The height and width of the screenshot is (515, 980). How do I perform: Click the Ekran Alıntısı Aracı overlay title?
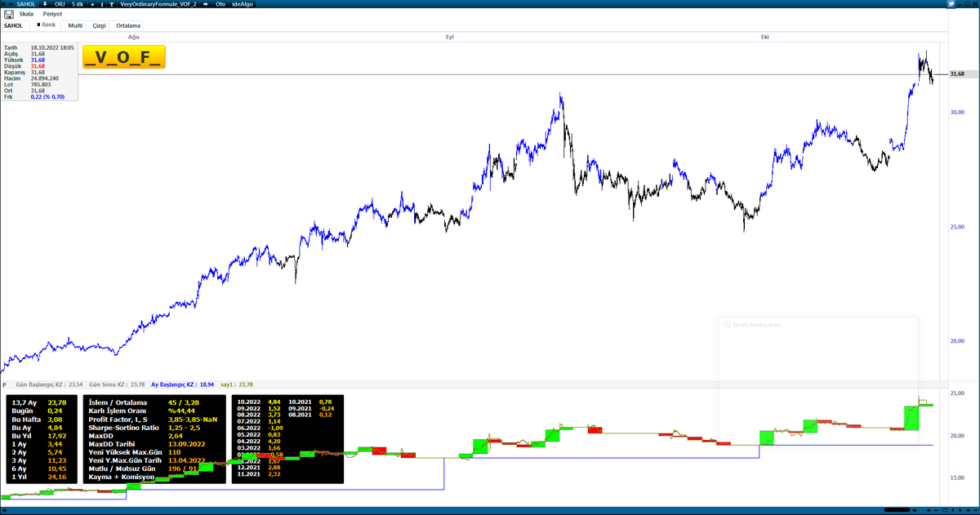[756, 325]
